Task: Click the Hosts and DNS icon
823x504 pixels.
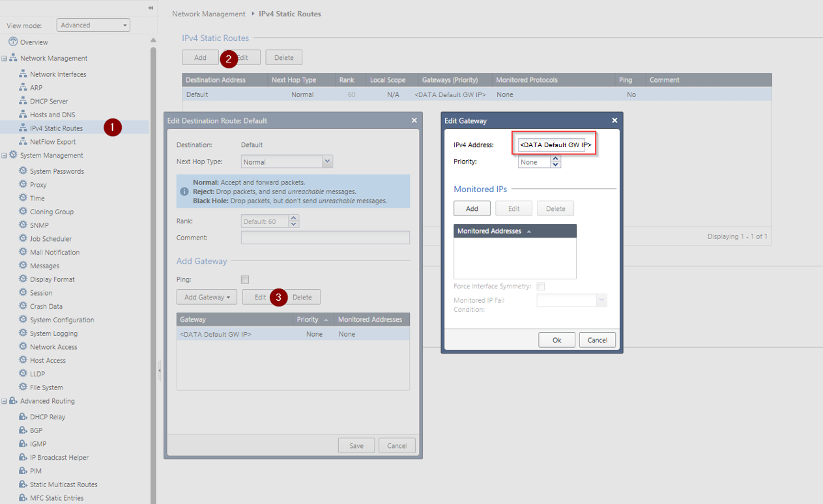Action: (23, 115)
